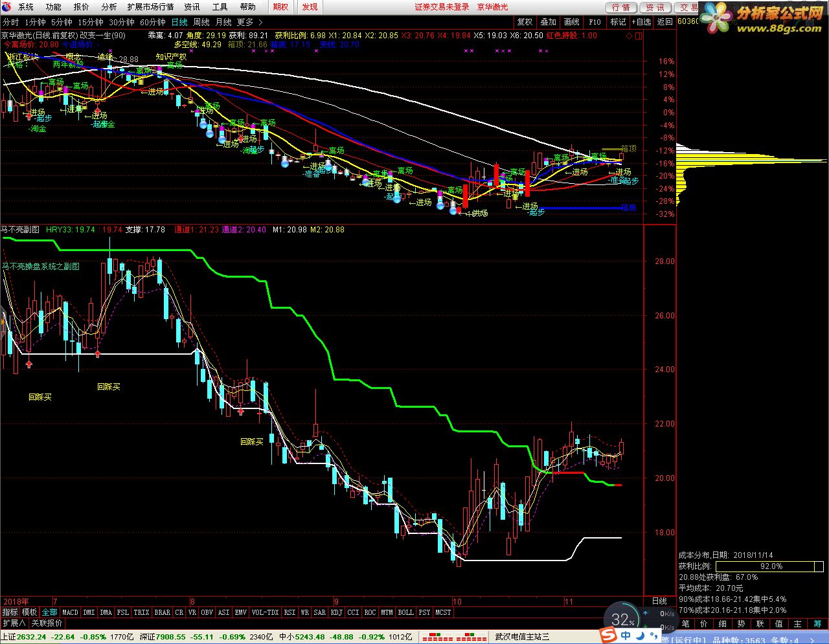Image resolution: width=829 pixels, height=644 pixels.
Task: Click the 32% floating speed ball
Action: pos(621,619)
